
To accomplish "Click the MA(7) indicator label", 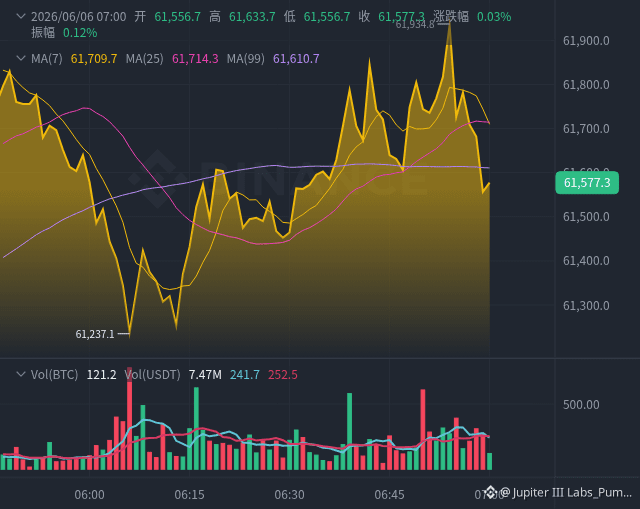I will tap(47, 59).
